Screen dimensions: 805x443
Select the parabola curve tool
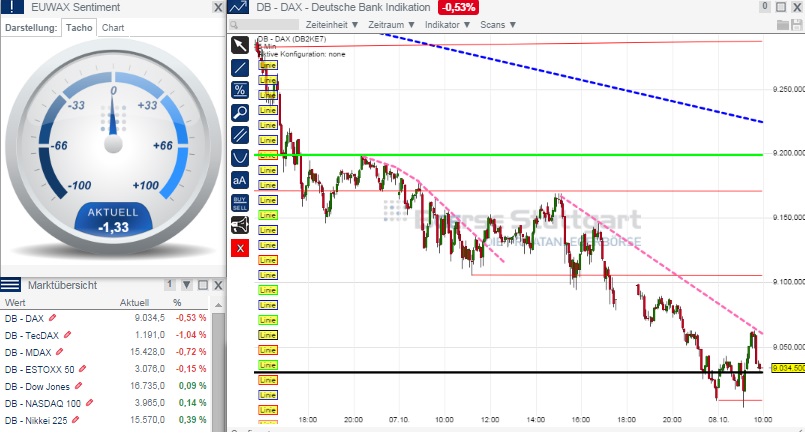240,158
